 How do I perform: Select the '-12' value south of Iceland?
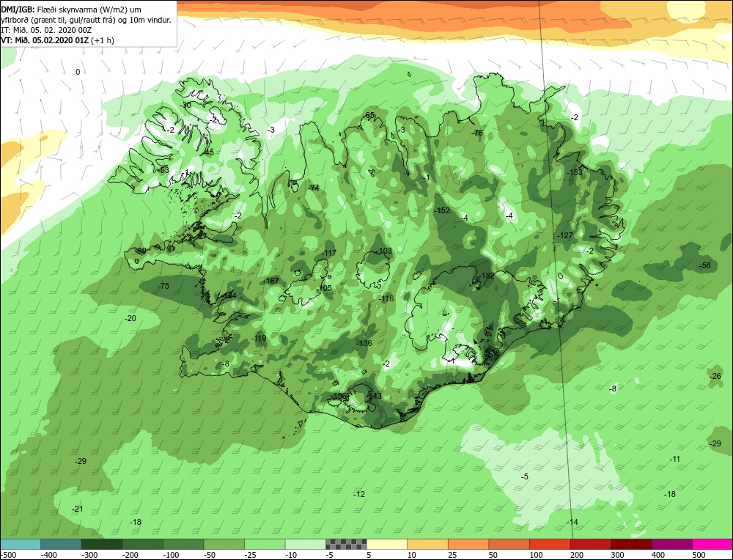pyautogui.click(x=359, y=494)
